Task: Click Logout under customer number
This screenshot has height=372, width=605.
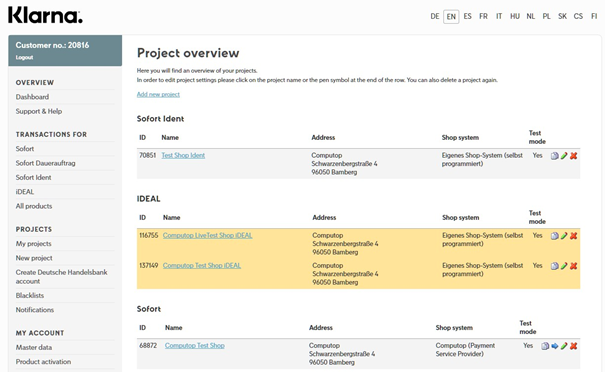Action: click(24, 57)
